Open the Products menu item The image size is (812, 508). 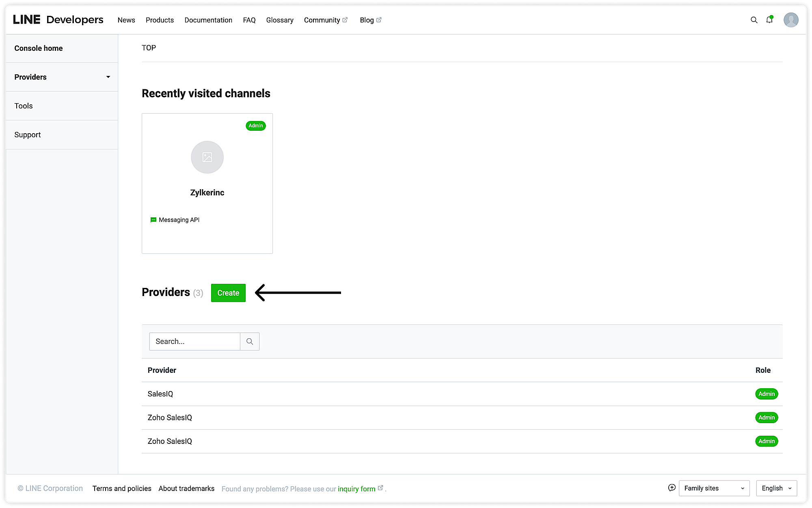[160, 20]
